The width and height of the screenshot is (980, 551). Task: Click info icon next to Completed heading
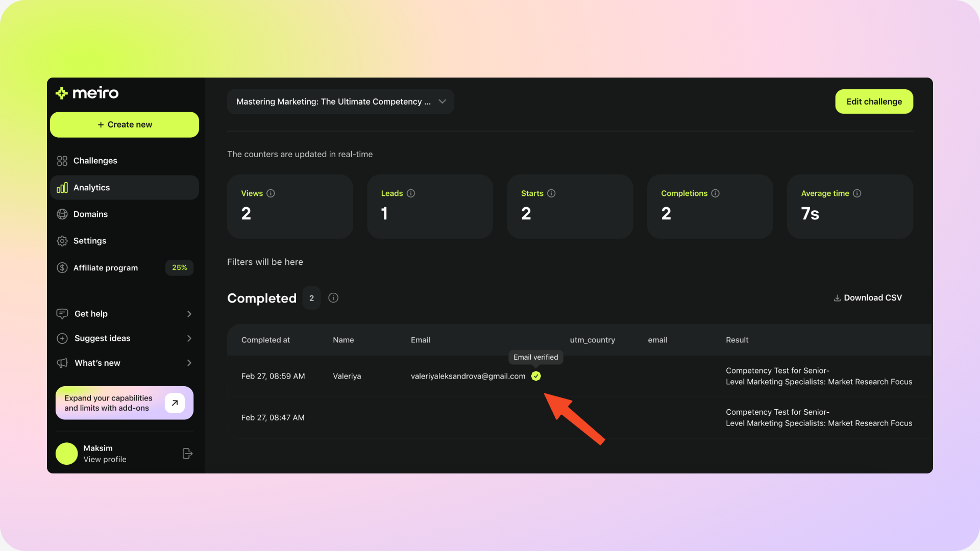333,298
